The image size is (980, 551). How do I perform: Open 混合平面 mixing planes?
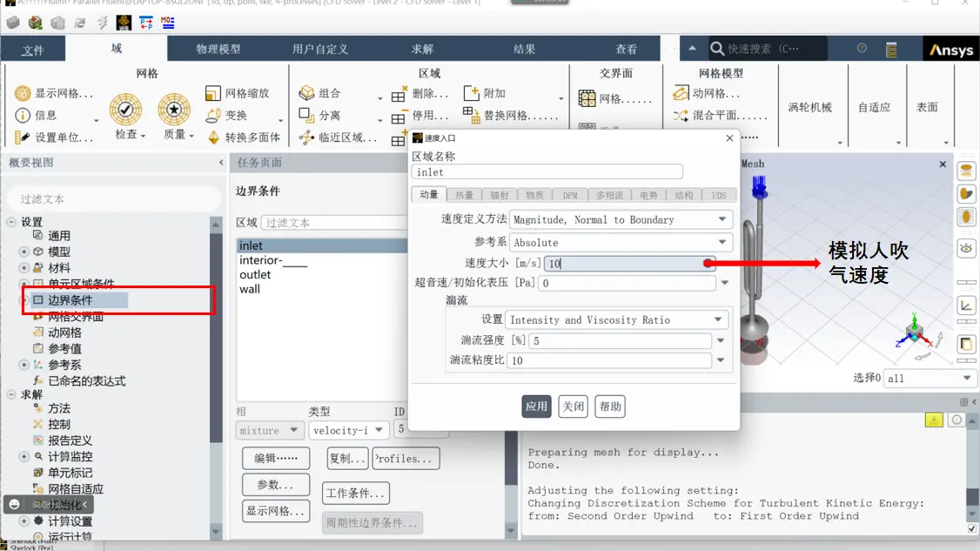720,115
